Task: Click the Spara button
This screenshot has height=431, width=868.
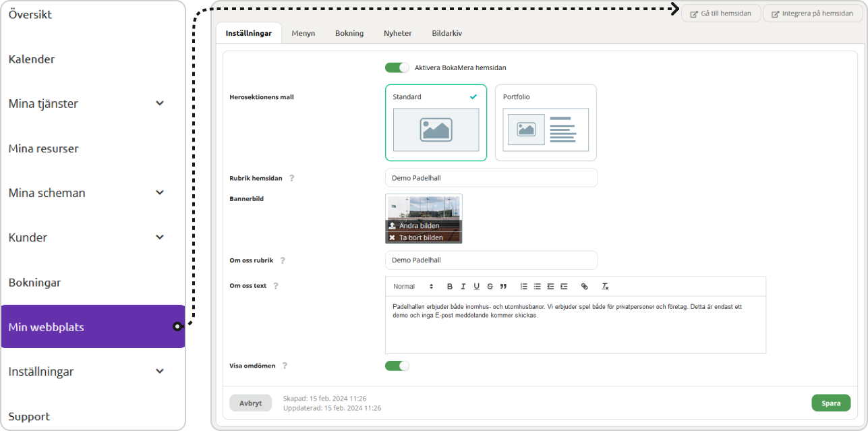Action: coord(831,403)
